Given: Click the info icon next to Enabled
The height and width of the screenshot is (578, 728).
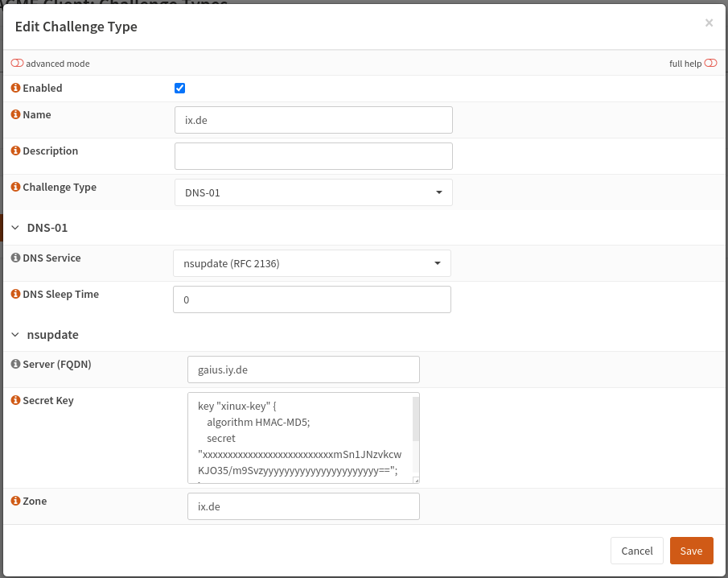Looking at the screenshot, I should 15,88.
